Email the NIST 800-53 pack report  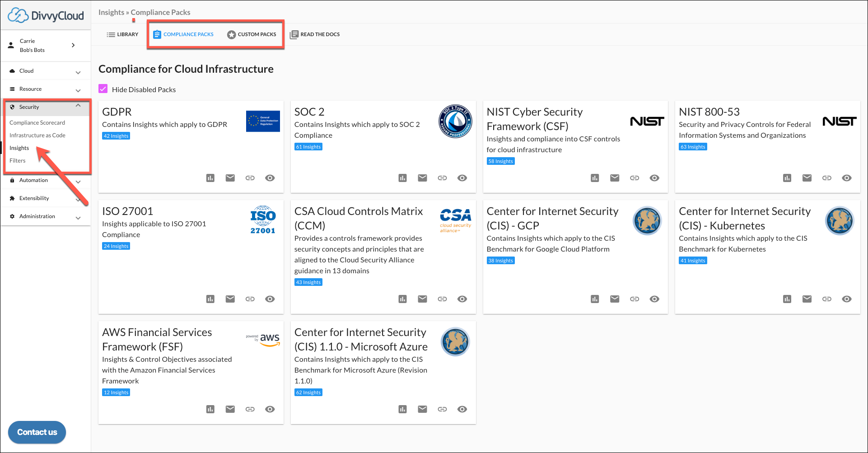(x=807, y=178)
